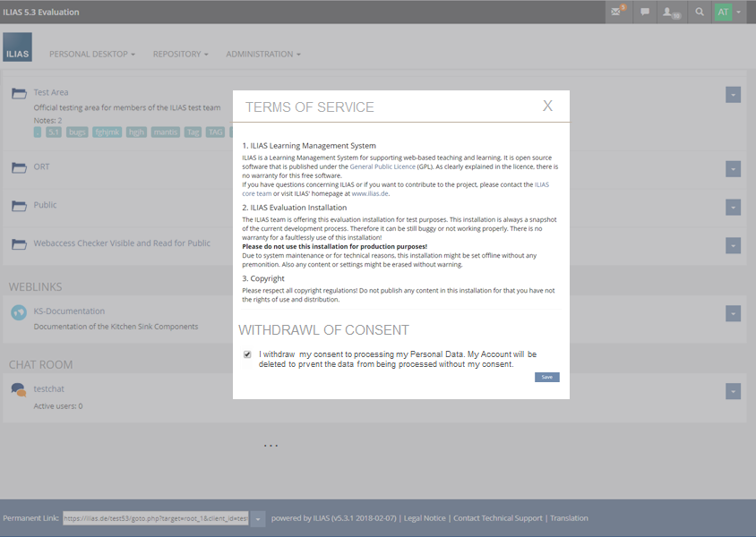The image size is (756, 537).
Task: Open the contacts icon showing 10
Action: 670,12
